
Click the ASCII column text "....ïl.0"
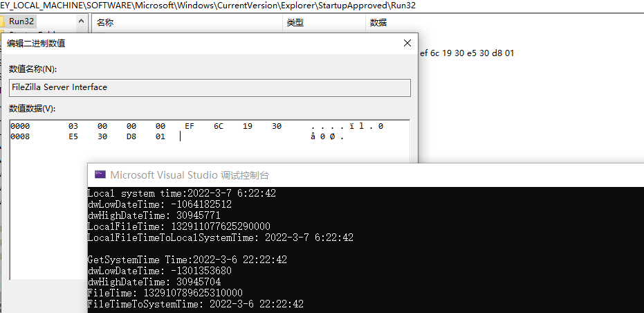347,126
